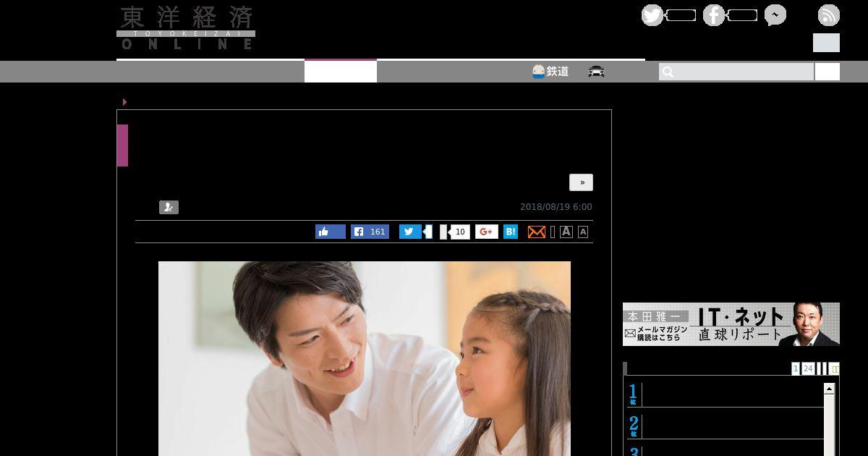Screen dimensions: 868x456
Task: Bookmark with the Hatena B! button
Action: click(x=511, y=232)
